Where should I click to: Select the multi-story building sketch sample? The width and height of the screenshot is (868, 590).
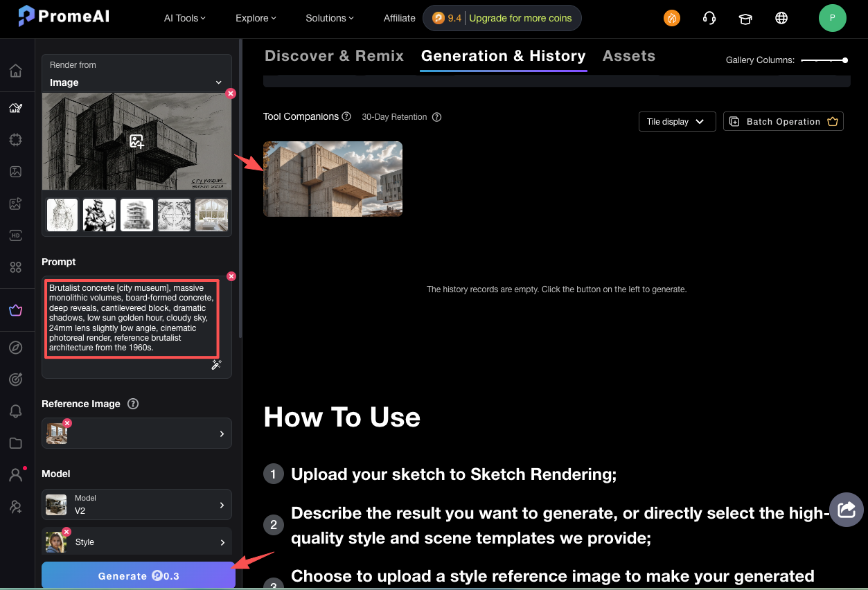[136, 215]
